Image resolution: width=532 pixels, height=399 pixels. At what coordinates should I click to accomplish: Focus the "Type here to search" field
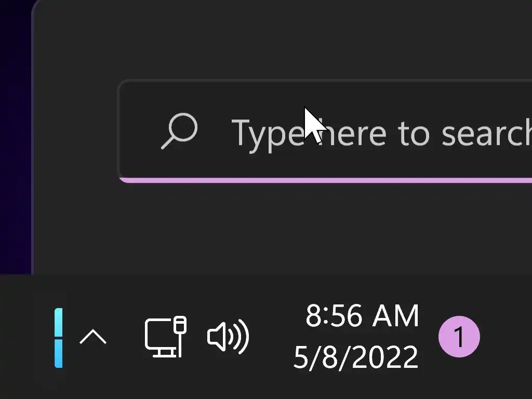coord(364,132)
